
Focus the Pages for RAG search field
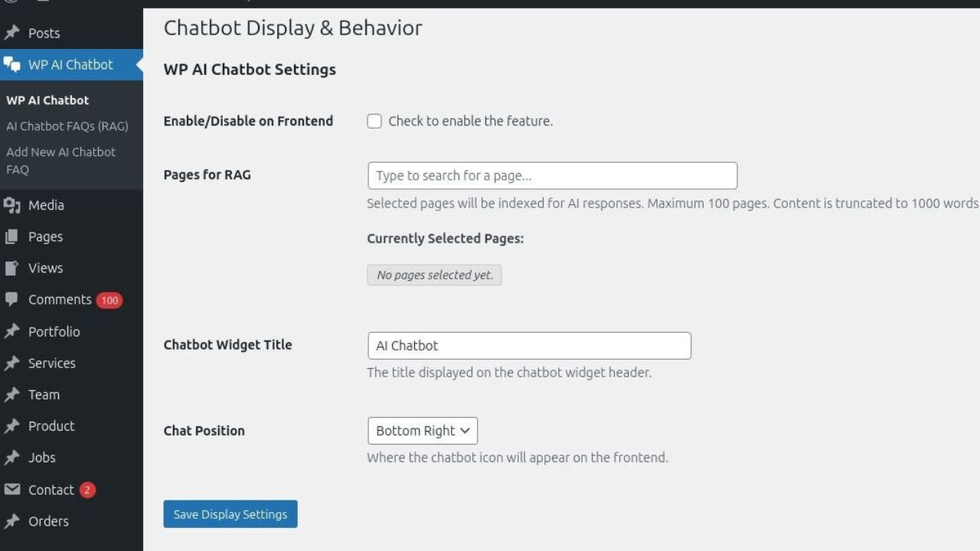tap(552, 175)
